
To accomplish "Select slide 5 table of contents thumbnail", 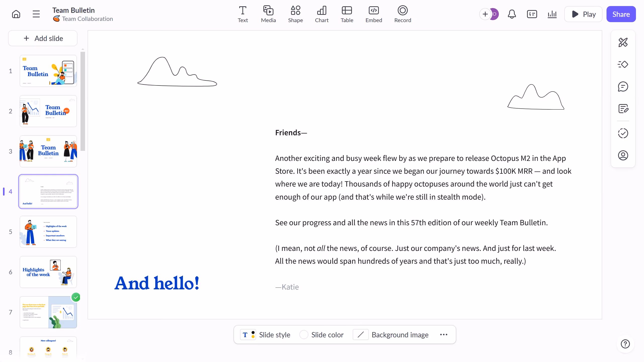I will point(48,232).
